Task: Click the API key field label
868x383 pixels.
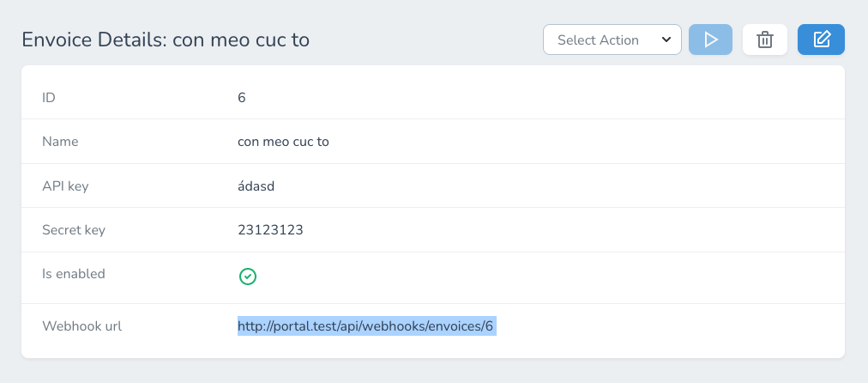Action: (x=65, y=185)
